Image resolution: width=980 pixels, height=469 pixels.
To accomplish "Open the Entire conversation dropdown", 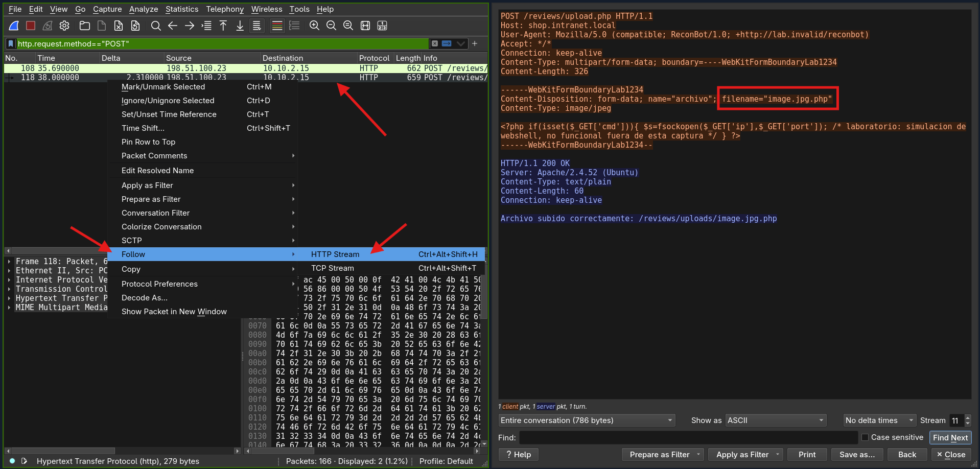I will [587, 420].
